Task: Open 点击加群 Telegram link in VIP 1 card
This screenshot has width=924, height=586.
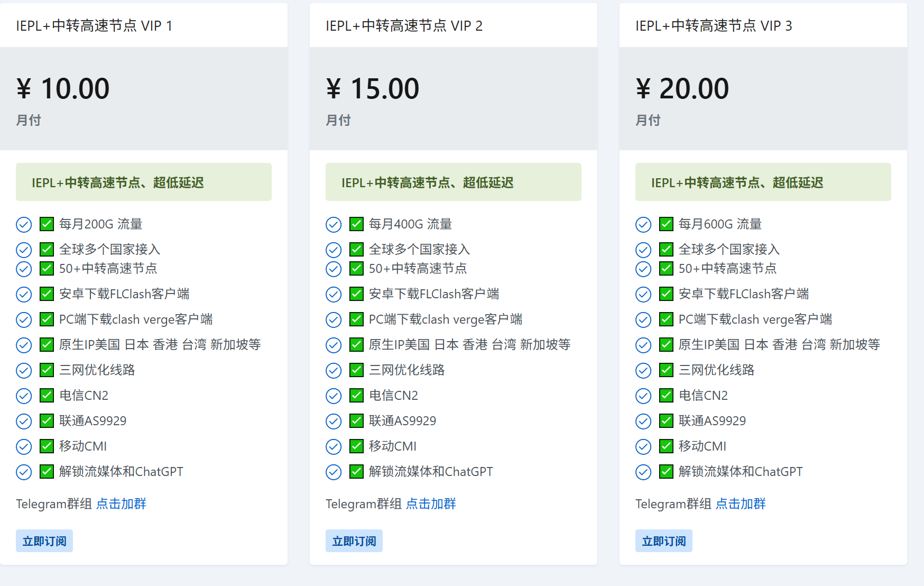Action: pos(121,504)
